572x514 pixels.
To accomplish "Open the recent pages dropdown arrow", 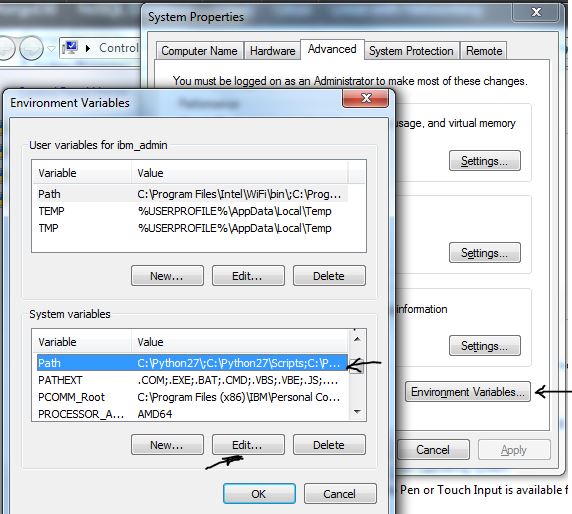I will pos(51,49).
